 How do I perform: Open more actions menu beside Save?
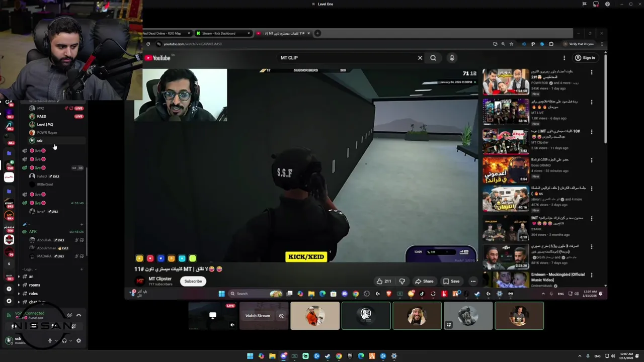point(473,281)
